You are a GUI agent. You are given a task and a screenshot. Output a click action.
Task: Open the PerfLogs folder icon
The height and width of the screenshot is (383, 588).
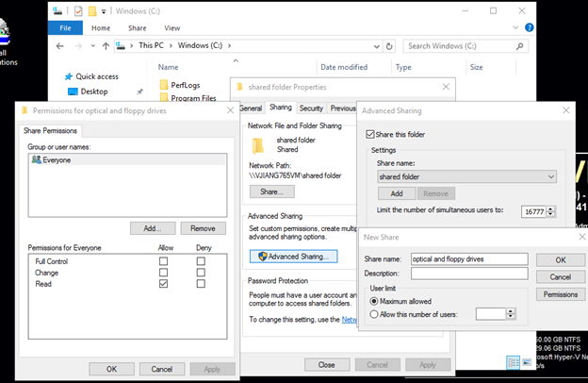pyautogui.click(x=164, y=85)
